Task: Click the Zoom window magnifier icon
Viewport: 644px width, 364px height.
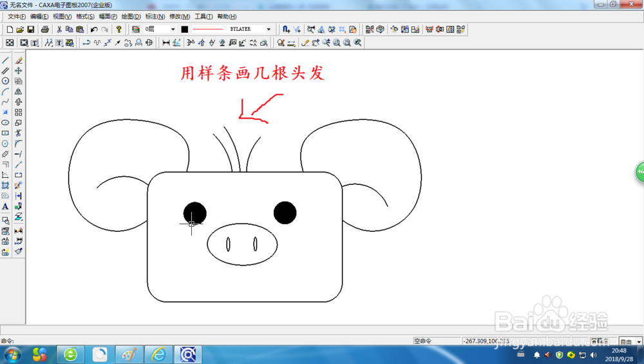Action: pos(337,43)
